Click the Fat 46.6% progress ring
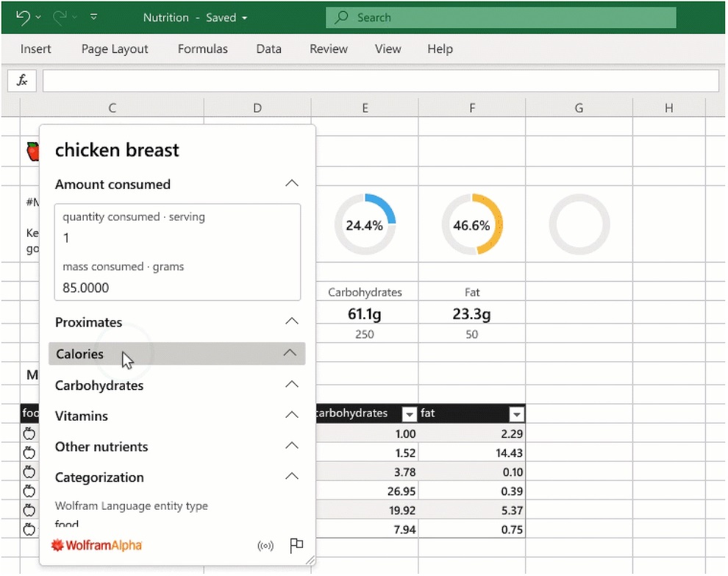Image resolution: width=728 pixels, height=576 pixels. (471, 224)
